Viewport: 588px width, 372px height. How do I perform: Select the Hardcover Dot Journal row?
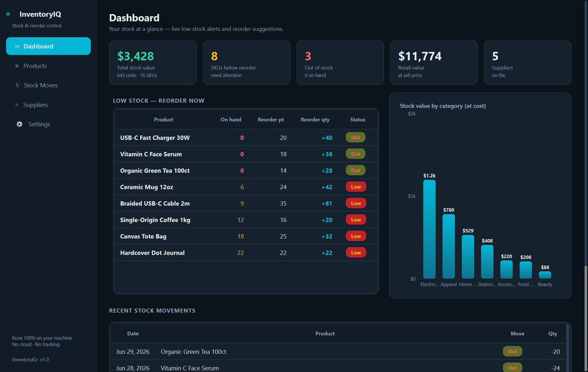[246, 253]
